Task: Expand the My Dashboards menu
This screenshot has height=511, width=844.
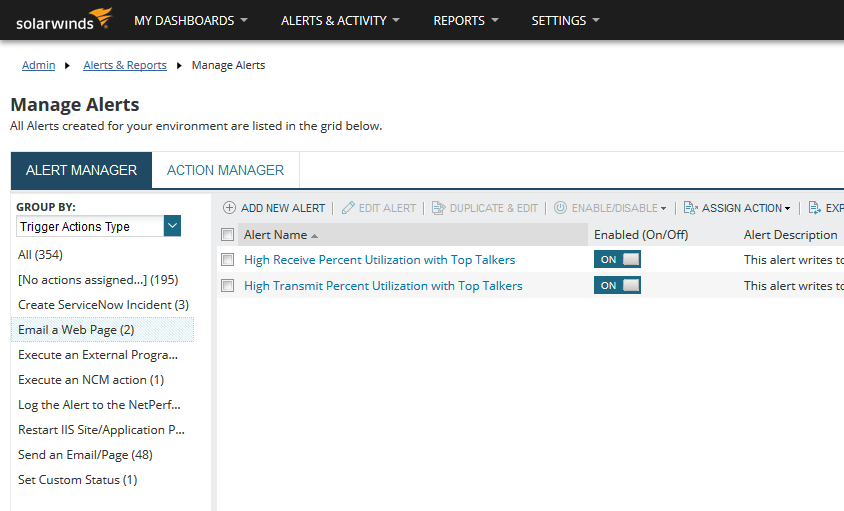Action: [191, 20]
